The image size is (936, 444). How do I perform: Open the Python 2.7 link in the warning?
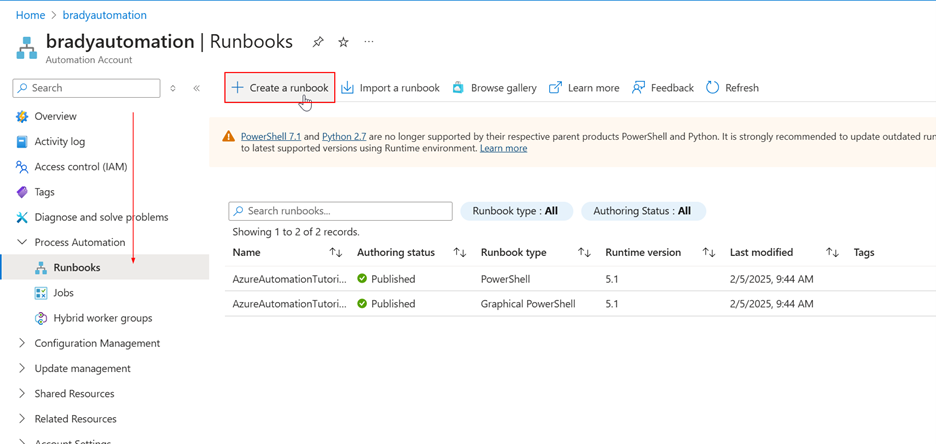click(x=344, y=136)
